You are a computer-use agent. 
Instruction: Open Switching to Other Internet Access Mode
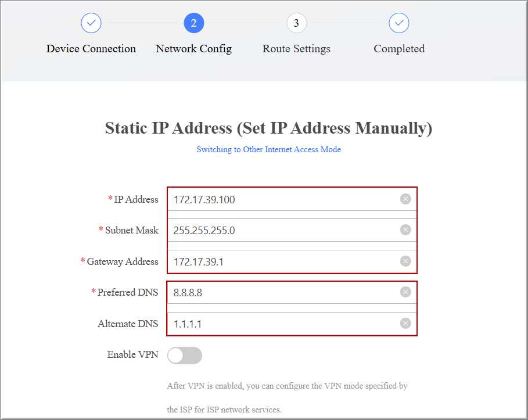coord(268,149)
